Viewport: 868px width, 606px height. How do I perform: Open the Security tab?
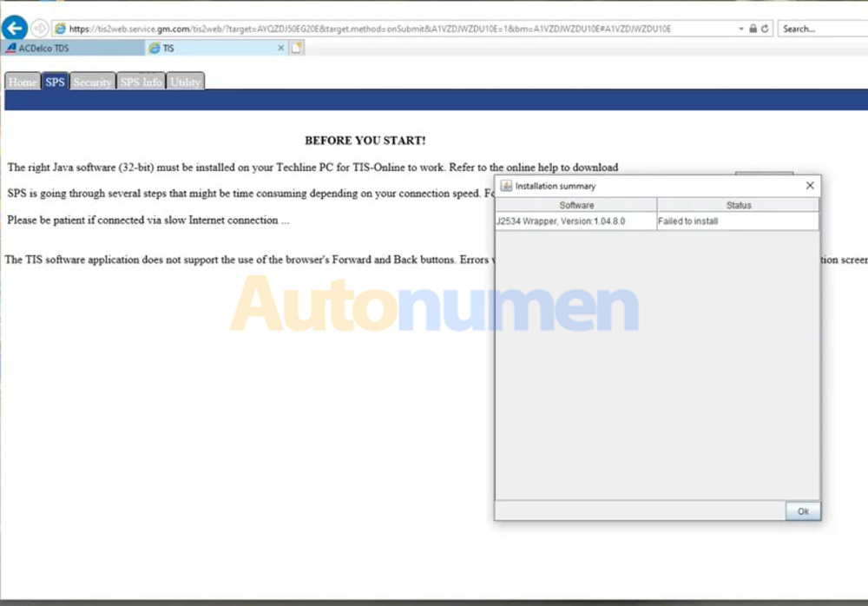click(93, 81)
